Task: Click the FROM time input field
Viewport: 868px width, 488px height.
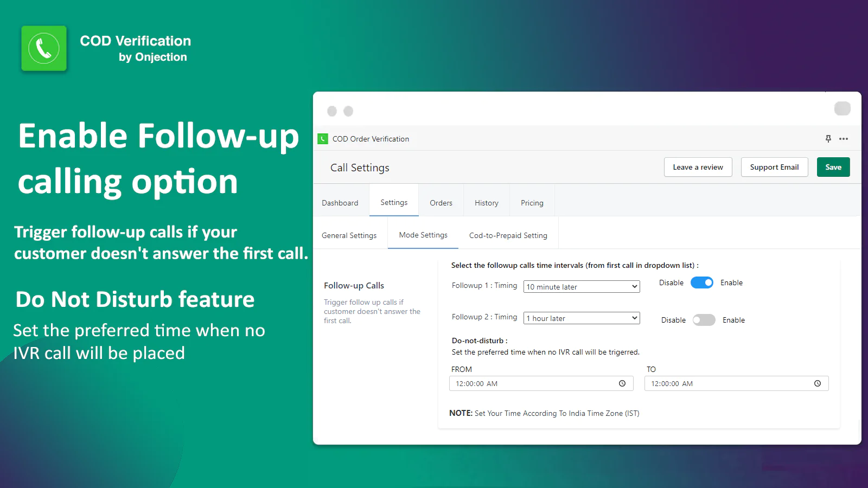Action: pos(532,383)
